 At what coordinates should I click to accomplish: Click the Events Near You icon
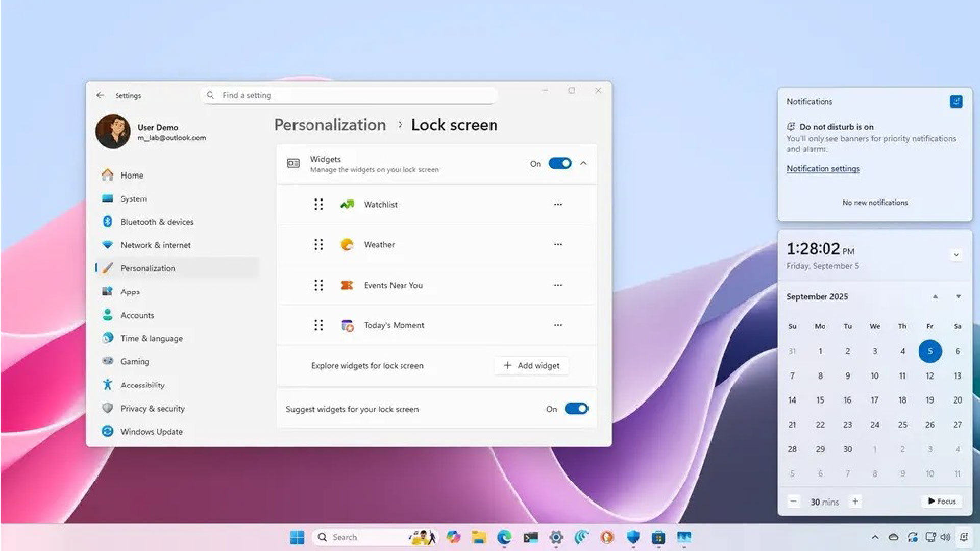[x=347, y=285]
